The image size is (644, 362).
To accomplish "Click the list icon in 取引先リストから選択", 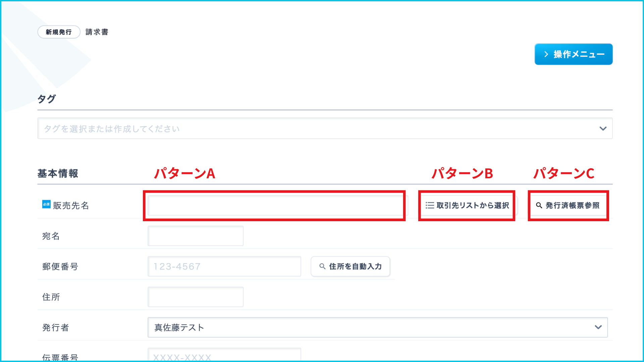I will pyautogui.click(x=430, y=205).
